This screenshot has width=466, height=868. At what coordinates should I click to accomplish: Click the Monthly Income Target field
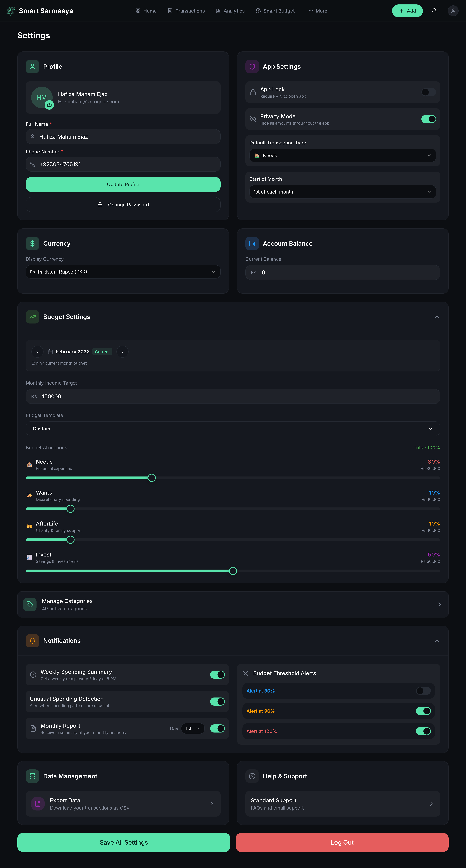coord(233,396)
